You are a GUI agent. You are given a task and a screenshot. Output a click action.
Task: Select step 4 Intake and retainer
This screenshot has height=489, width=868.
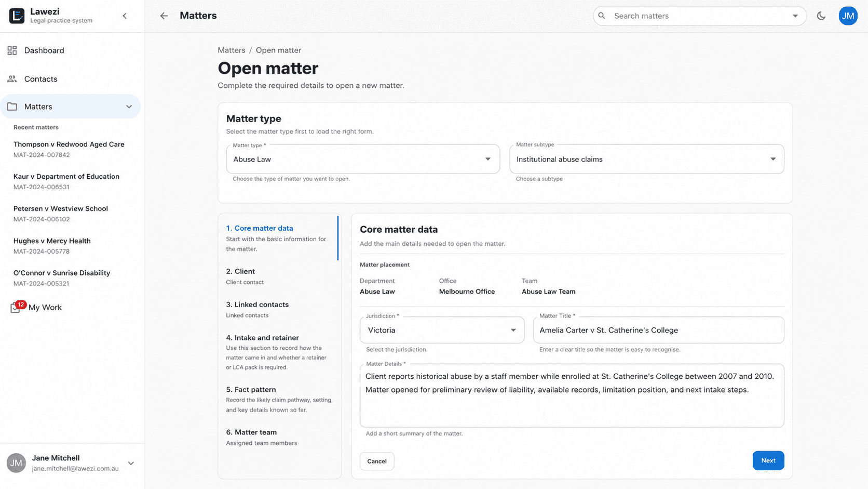279,352
